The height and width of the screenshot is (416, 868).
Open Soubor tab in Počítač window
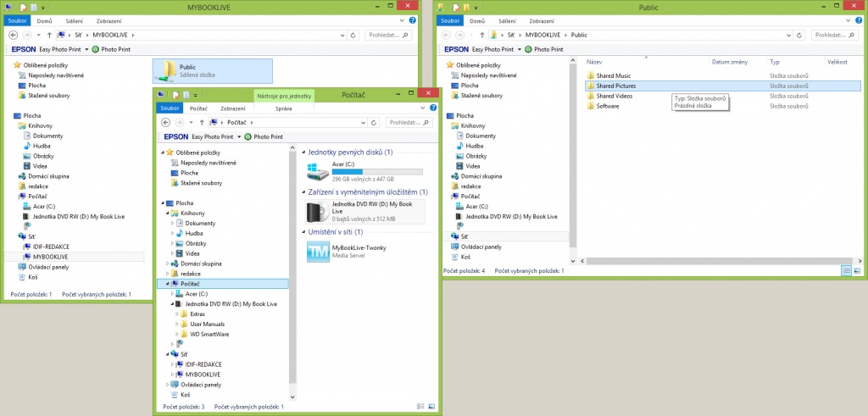coord(168,108)
